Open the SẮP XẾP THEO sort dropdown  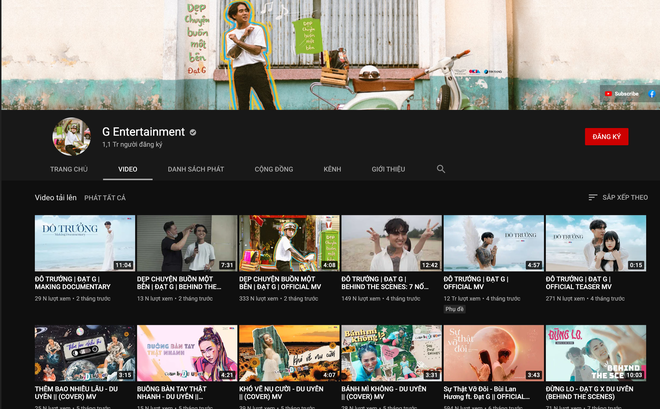[618, 197]
